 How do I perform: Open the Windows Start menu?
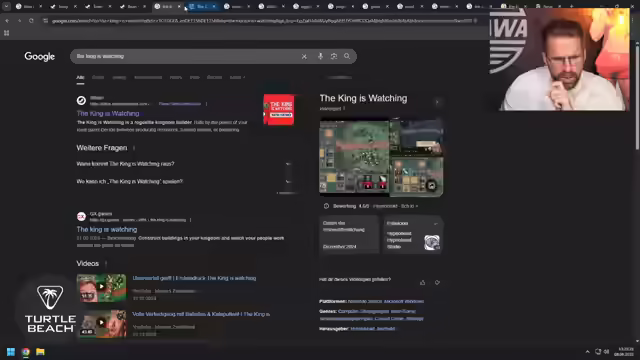11,352
